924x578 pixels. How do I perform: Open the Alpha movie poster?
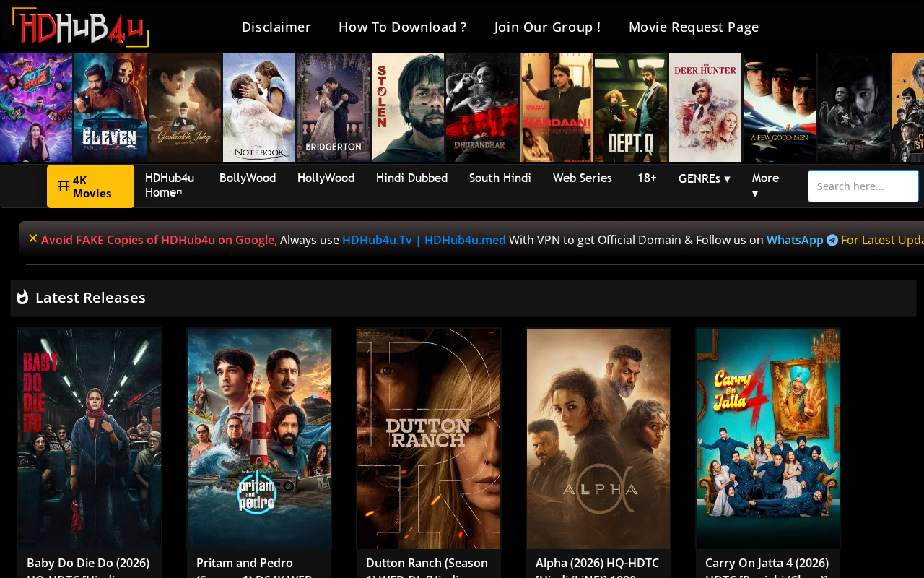click(598, 439)
